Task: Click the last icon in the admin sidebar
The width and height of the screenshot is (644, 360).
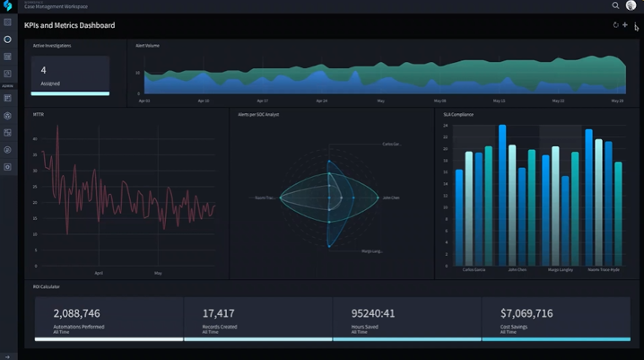Action: point(7,167)
